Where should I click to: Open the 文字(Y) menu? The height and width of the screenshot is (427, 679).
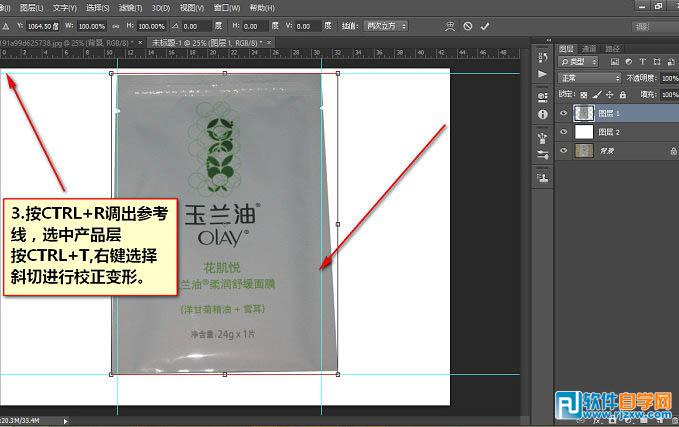click(x=65, y=8)
